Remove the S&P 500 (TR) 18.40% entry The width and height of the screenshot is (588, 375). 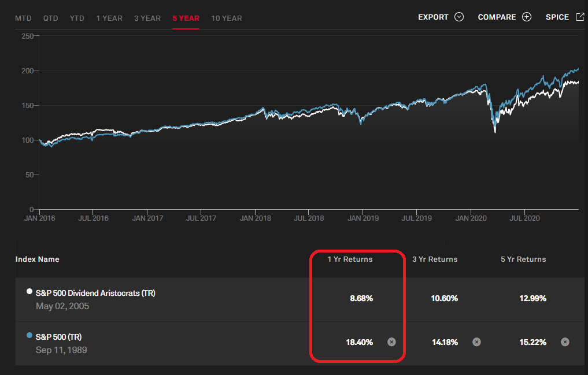tap(391, 341)
